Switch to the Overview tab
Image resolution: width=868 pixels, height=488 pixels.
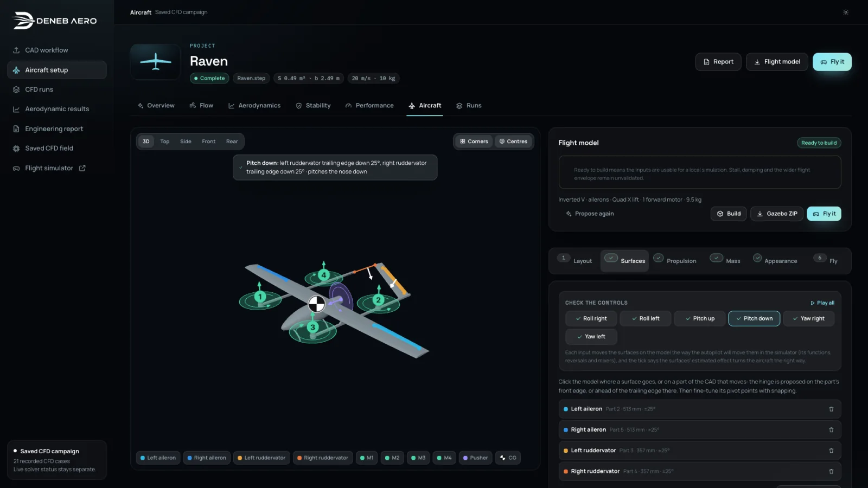(156, 106)
